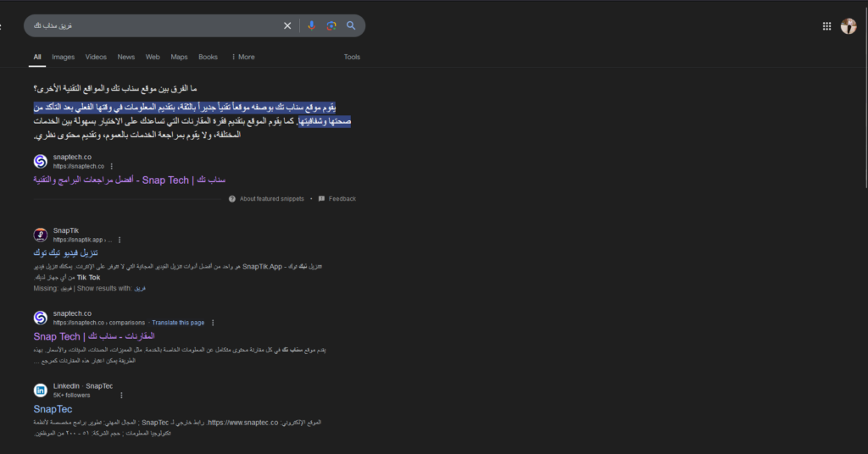Click the https://snaptech.co URL in featured snippet
Screen dimensions: 868x454
click(79, 167)
